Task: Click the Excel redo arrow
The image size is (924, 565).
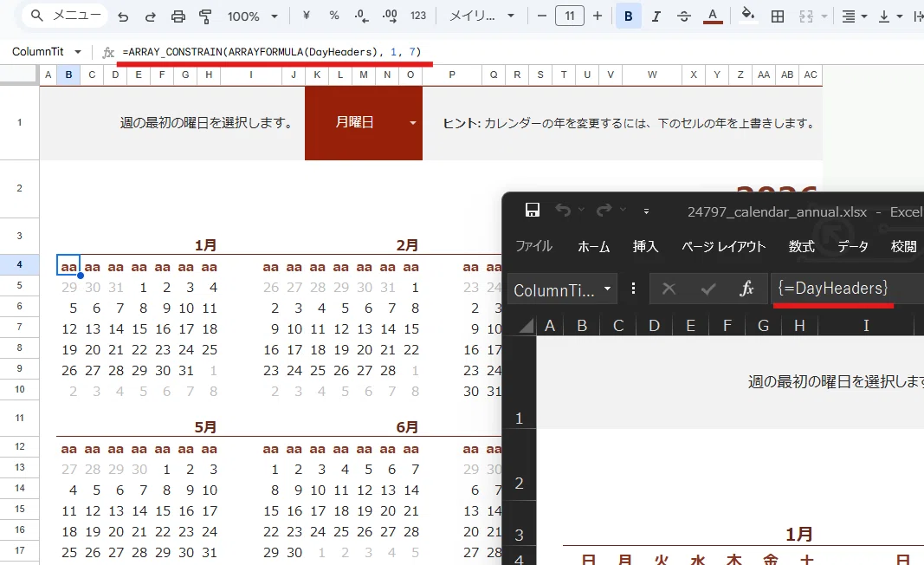Action: (604, 210)
